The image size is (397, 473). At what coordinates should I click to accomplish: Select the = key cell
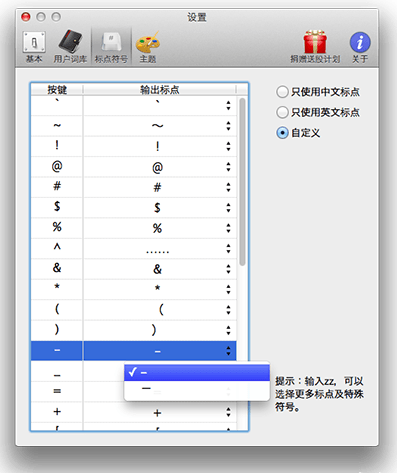(x=57, y=391)
